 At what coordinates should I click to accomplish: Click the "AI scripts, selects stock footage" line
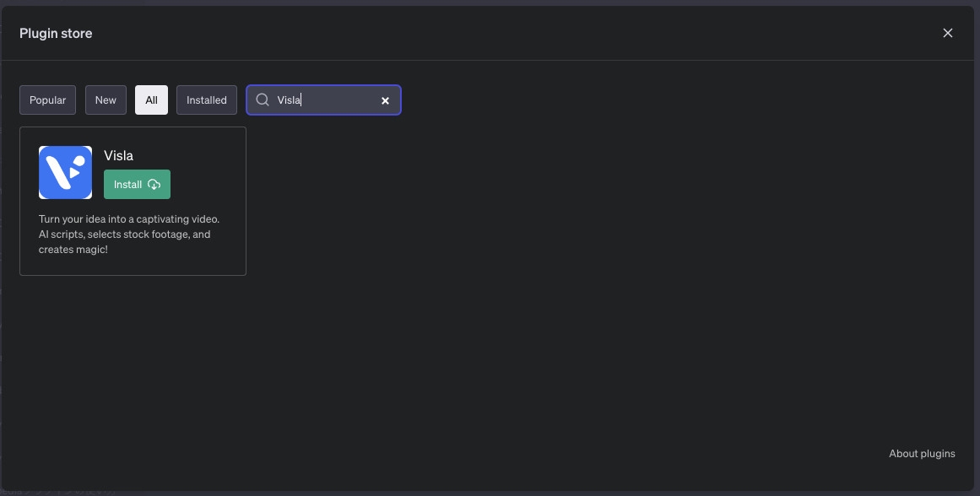pyautogui.click(x=124, y=235)
